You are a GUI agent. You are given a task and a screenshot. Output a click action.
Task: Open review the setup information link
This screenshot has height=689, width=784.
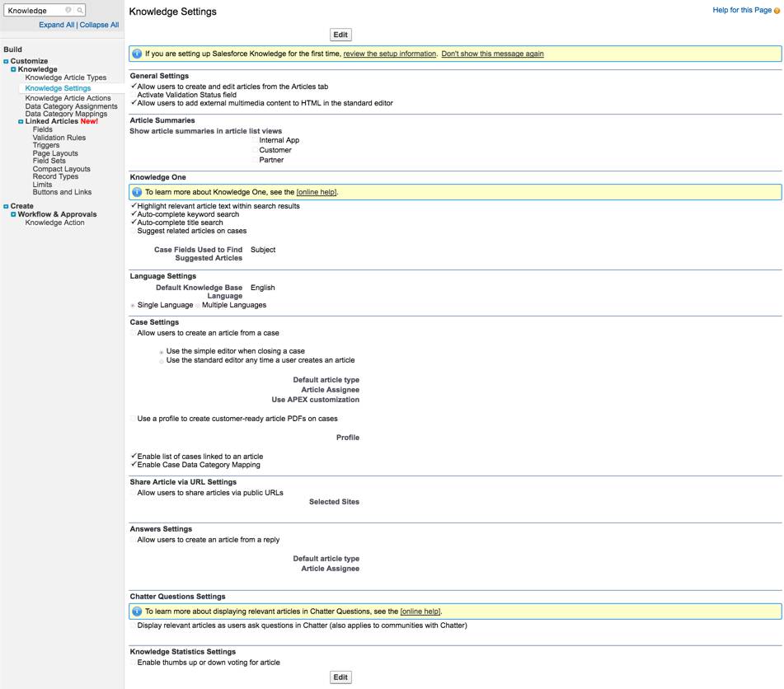[x=389, y=54]
